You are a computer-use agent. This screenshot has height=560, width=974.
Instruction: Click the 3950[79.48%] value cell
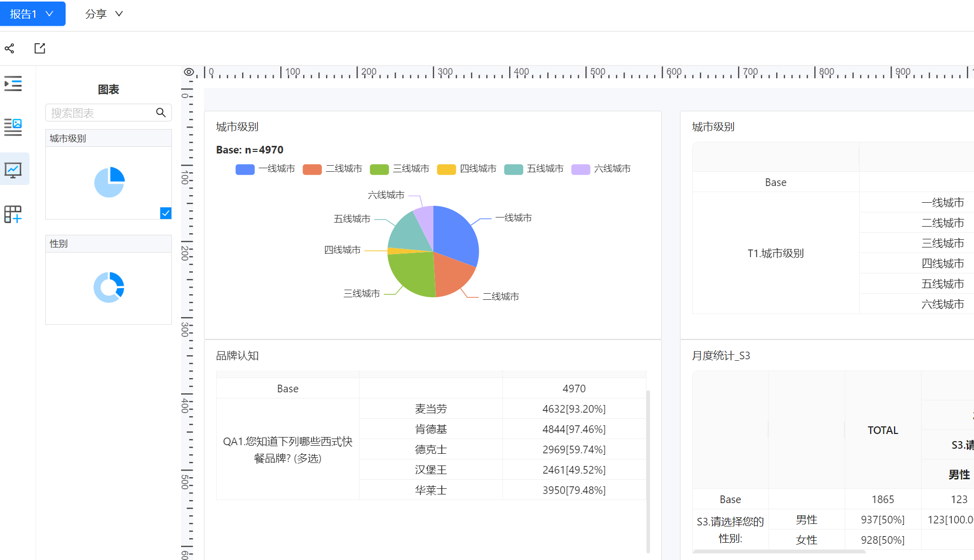pyautogui.click(x=574, y=490)
